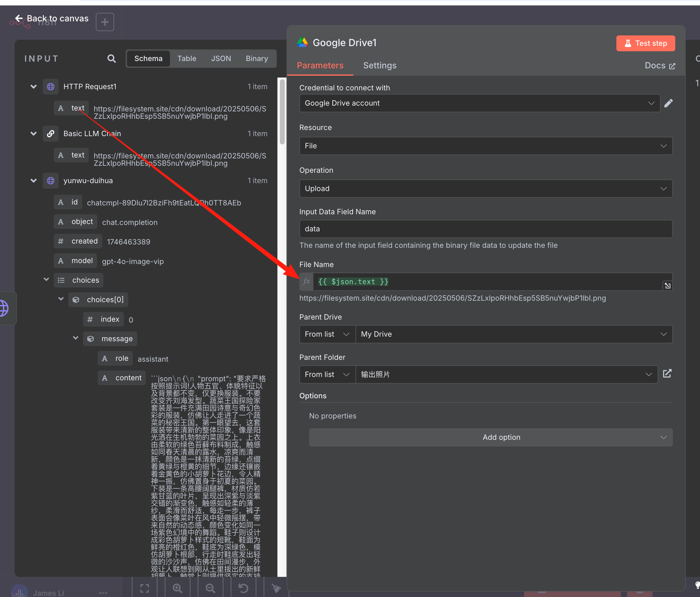The width and height of the screenshot is (700, 597).
Task: Switch input view to Binary
Action: click(257, 59)
